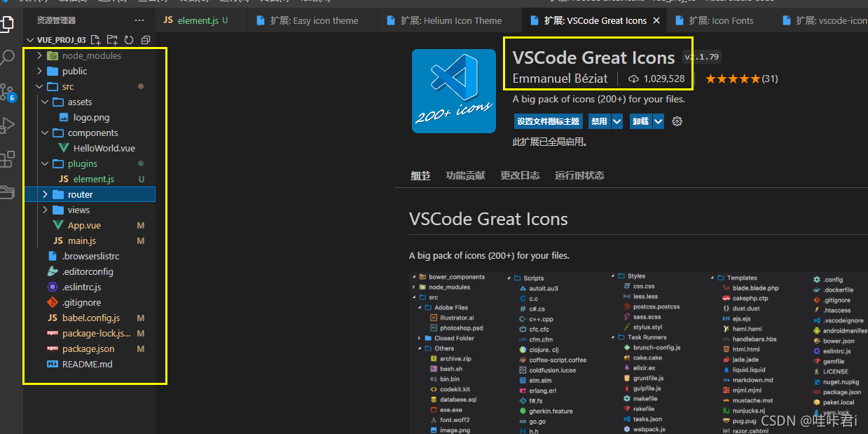Close the VSCode Great Icons tab
This screenshot has height=434, width=868.
(x=656, y=20)
